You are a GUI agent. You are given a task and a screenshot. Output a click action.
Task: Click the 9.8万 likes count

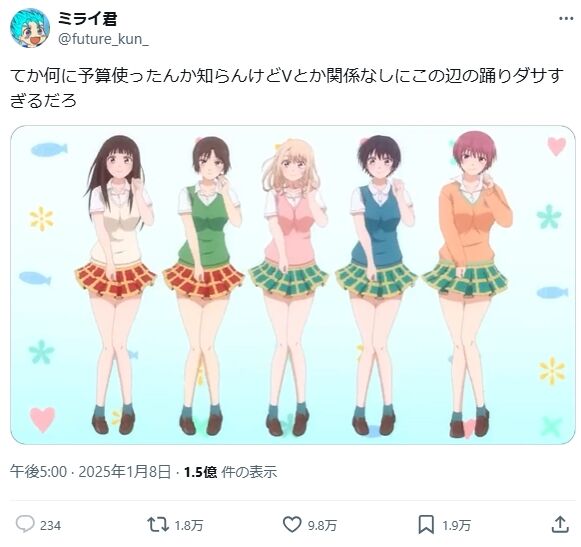[322, 526]
